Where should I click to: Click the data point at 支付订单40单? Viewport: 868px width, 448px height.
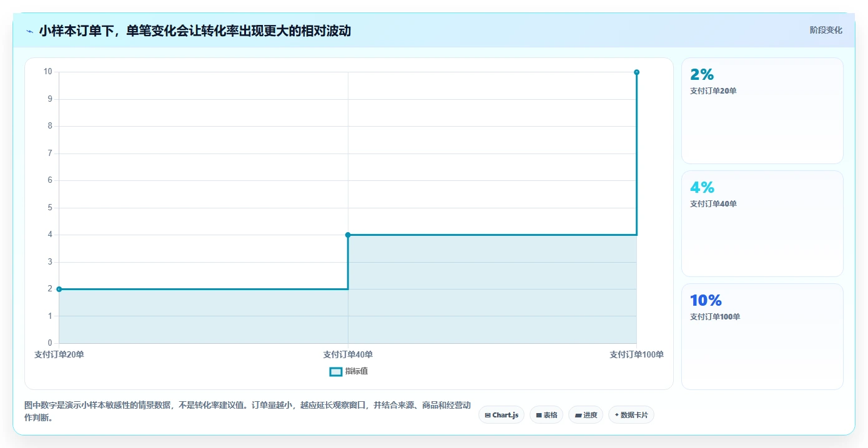pos(348,235)
